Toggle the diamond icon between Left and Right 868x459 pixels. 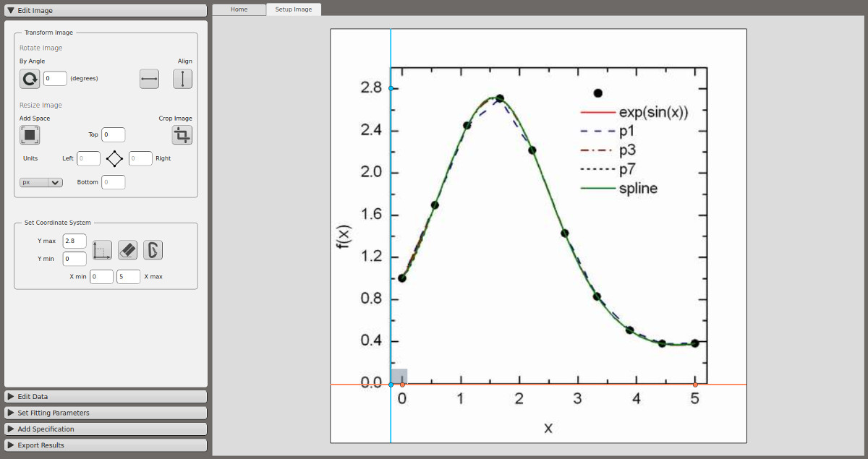(114, 158)
